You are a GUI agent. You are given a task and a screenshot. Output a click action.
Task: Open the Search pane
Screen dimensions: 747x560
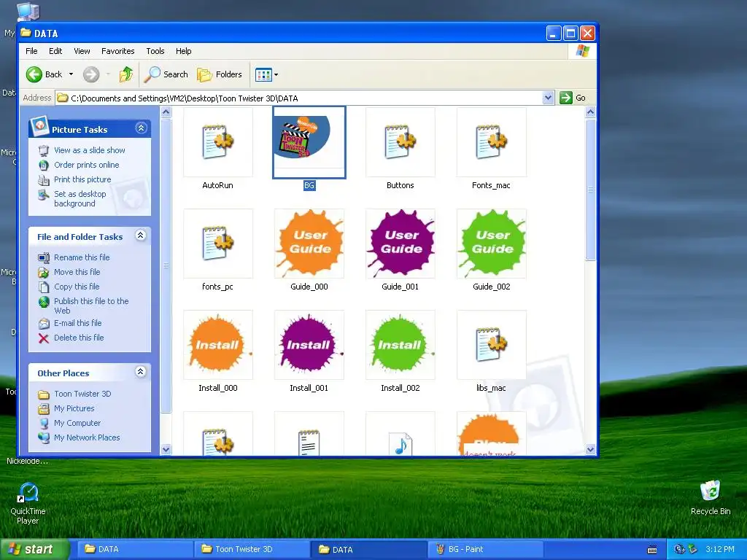pyautogui.click(x=166, y=74)
